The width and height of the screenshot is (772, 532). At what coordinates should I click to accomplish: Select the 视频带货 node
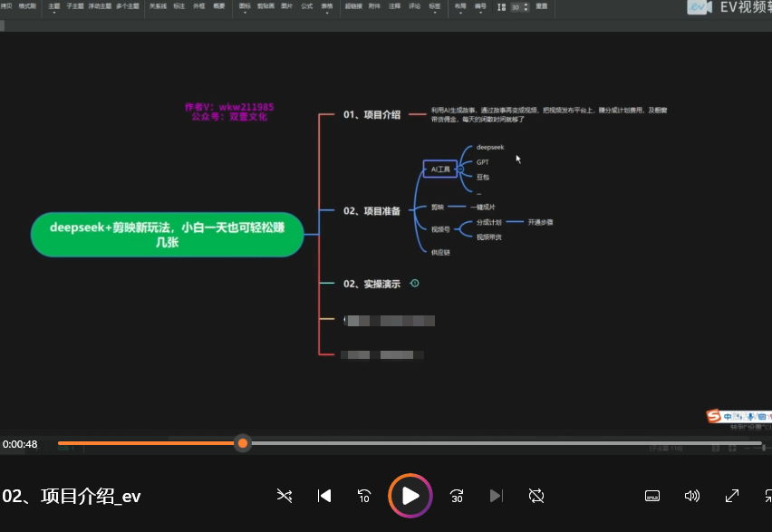tap(489, 237)
